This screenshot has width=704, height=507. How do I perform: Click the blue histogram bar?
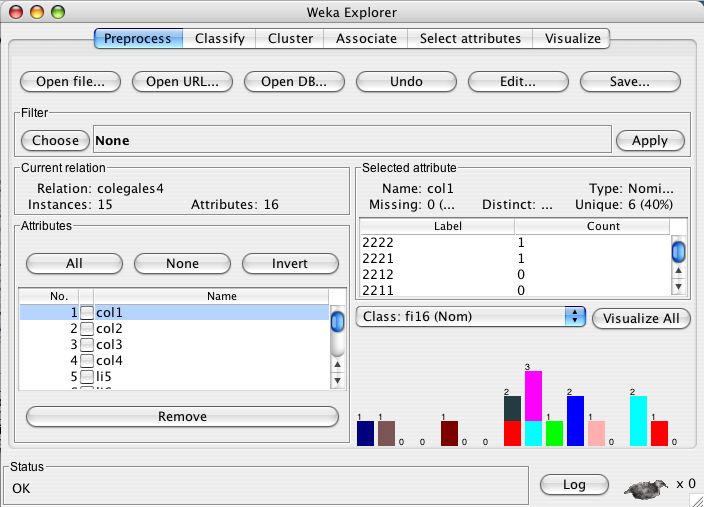[575, 420]
